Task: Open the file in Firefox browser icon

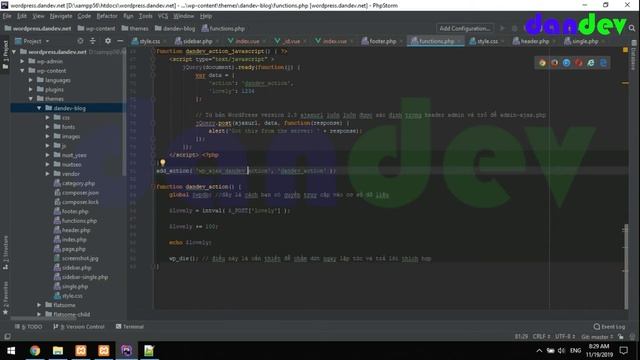Action: click(554, 63)
